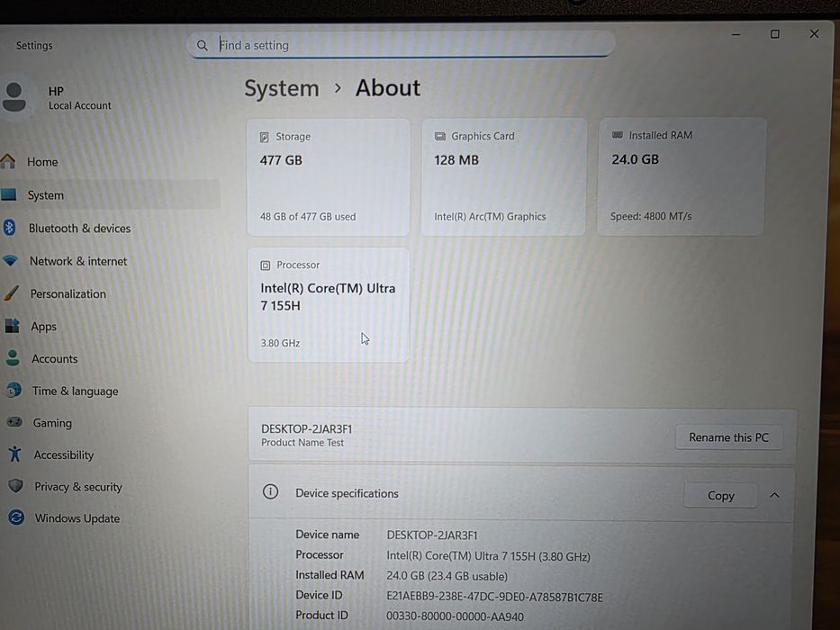Click the System monitor icon
The width and height of the screenshot is (840, 630).
[9, 194]
